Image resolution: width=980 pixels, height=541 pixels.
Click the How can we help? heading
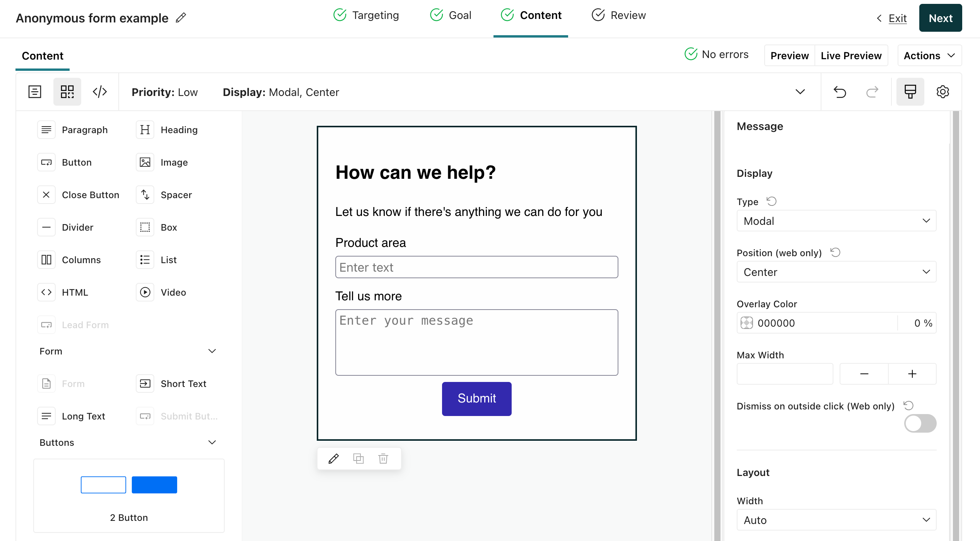415,172
